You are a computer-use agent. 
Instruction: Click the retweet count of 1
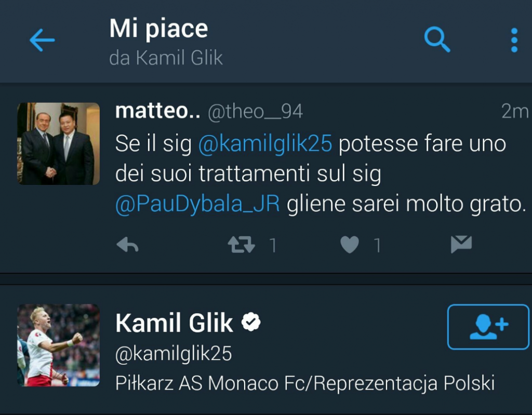271,244
